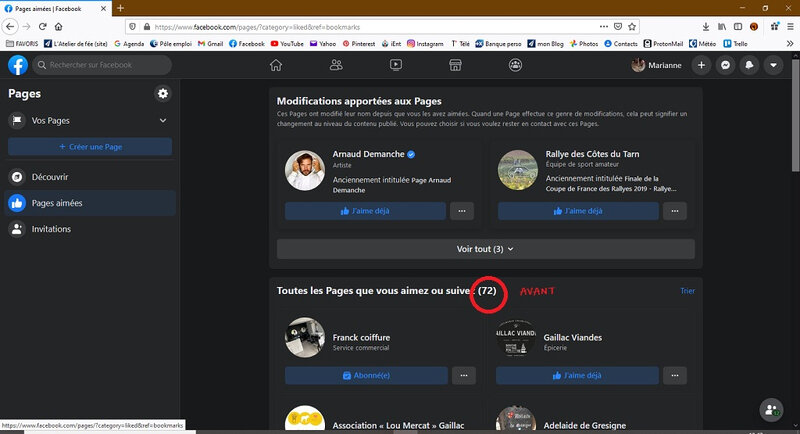Open Pocket save icon in address bar
This screenshot has width=800, height=434.
(x=618, y=27)
